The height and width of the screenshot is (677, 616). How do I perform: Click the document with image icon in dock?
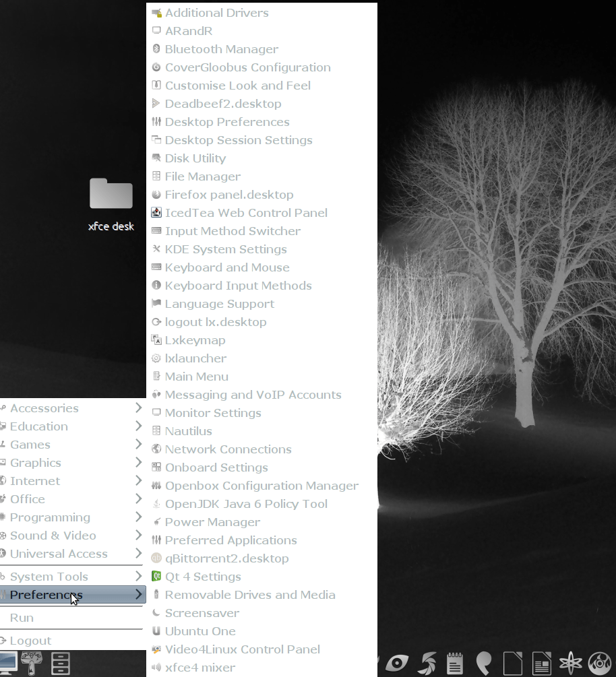click(542, 663)
